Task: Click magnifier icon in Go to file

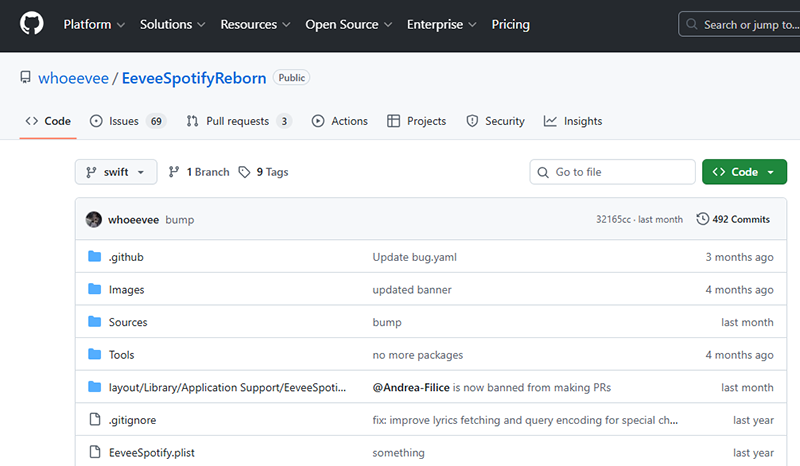Action: 543,172
